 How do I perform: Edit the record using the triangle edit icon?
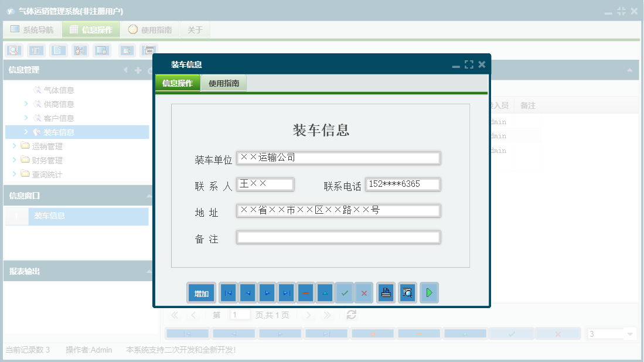pyautogui.click(x=325, y=292)
